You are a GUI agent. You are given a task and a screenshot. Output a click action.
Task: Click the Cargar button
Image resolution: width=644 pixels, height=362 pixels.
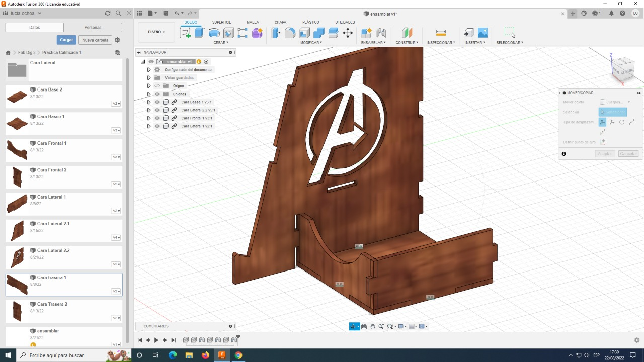[66, 40]
